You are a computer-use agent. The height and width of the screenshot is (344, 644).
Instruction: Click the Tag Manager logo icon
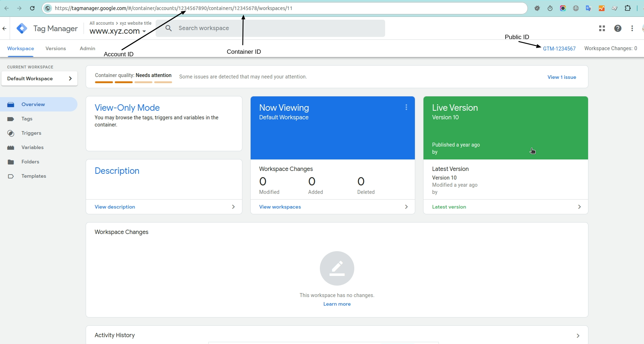(x=22, y=28)
